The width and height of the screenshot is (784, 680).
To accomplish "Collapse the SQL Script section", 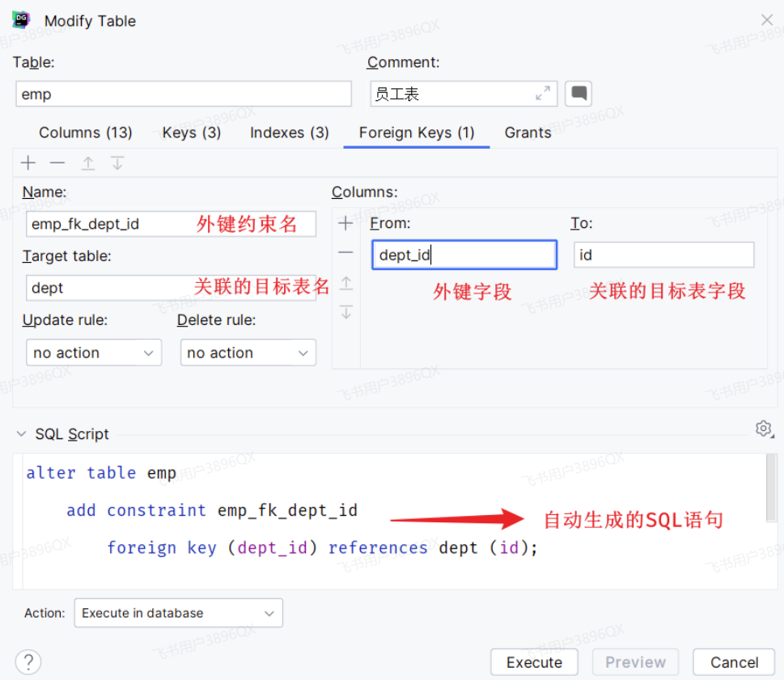I will tap(22, 433).
